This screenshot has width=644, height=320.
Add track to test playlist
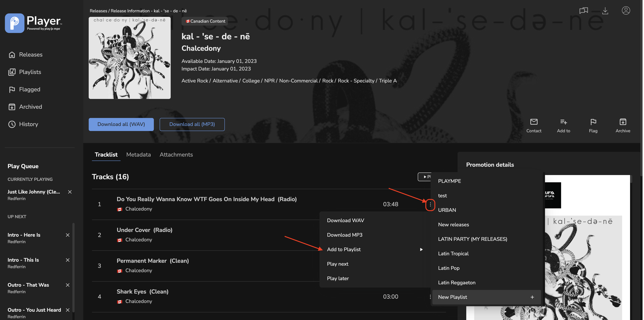coord(487,196)
